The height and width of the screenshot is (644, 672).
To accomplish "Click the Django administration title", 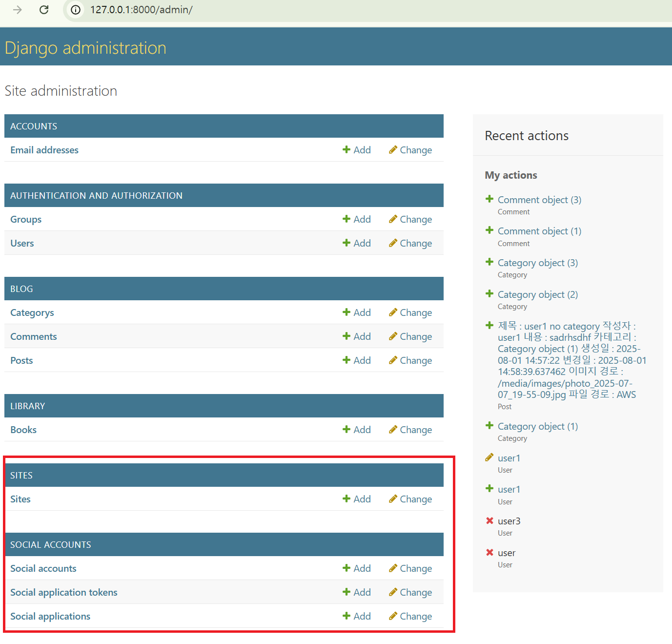I will (85, 48).
